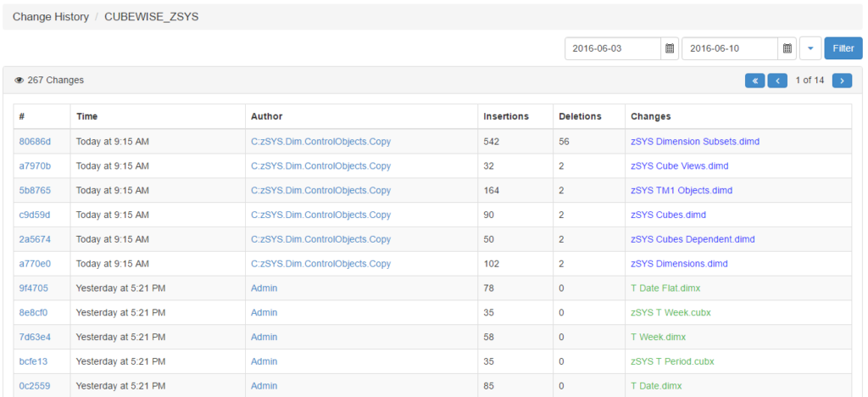
Task: Jump to first page of changes
Action: pos(754,81)
